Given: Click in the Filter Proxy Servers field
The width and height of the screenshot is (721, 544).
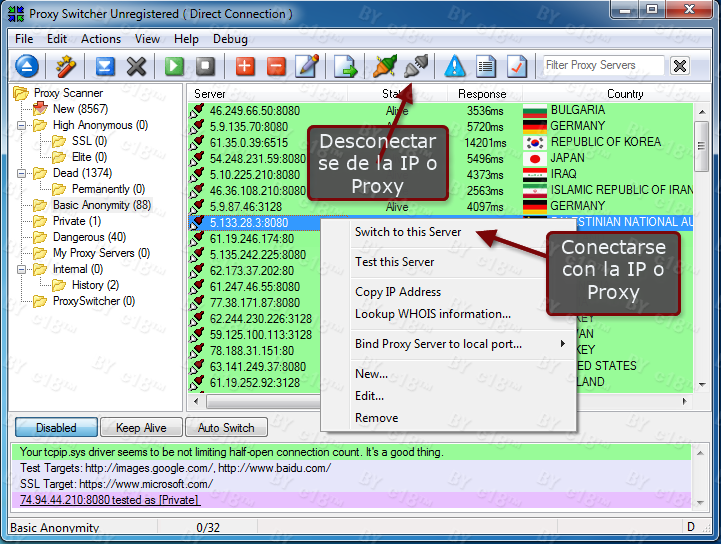Looking at the screenshot, I should point(602,66).
